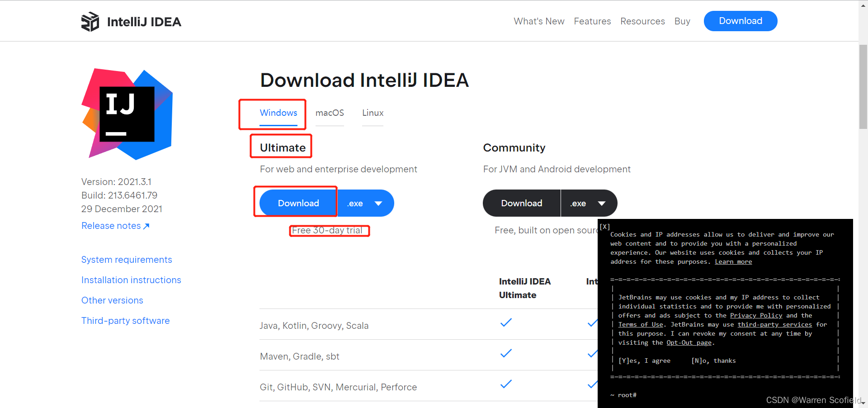
Task: Click the Community edition heading
Action: pyautogui.click(x=514, y=148)
